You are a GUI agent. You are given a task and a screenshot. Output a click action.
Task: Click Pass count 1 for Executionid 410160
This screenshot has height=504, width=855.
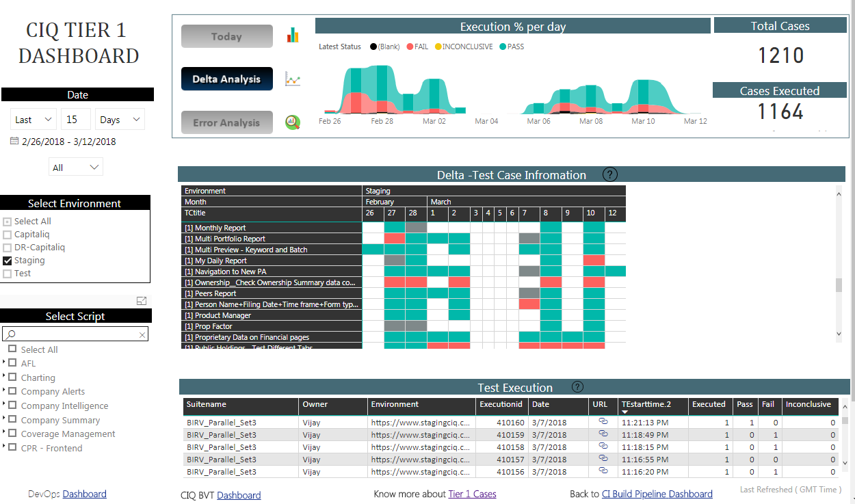coord(752,423)
